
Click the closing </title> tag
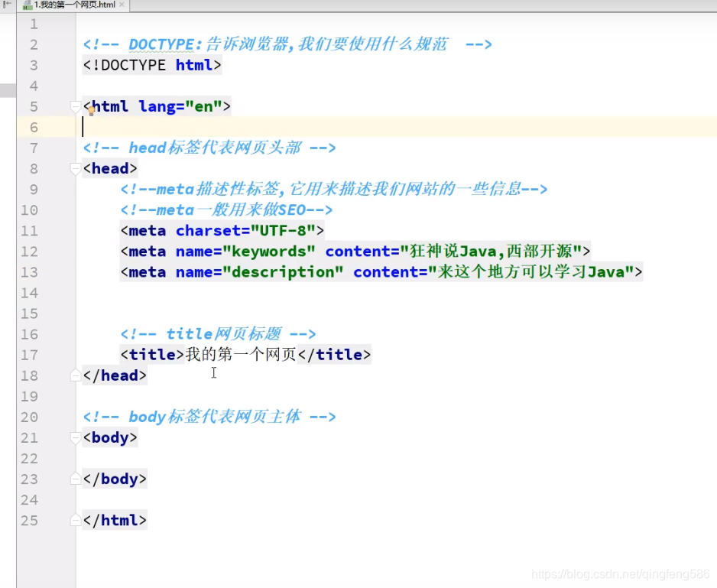(334, 355)
